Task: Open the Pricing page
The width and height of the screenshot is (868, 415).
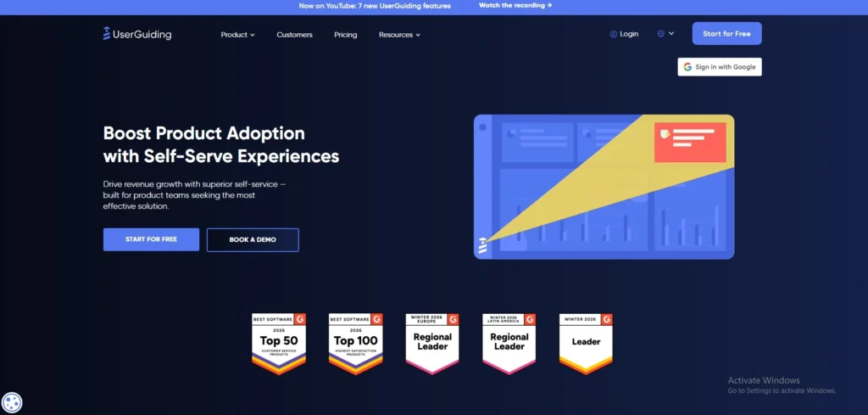Action: pos(346,34)
